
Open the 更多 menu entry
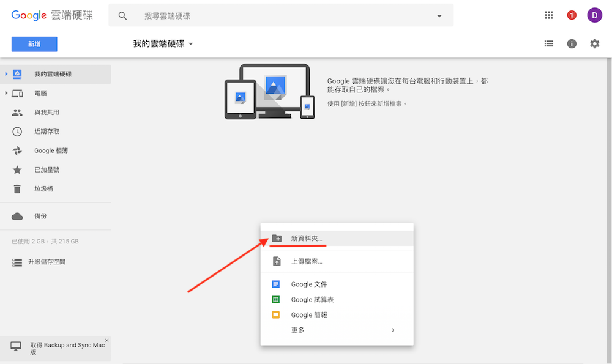click(x=337, y=330)
